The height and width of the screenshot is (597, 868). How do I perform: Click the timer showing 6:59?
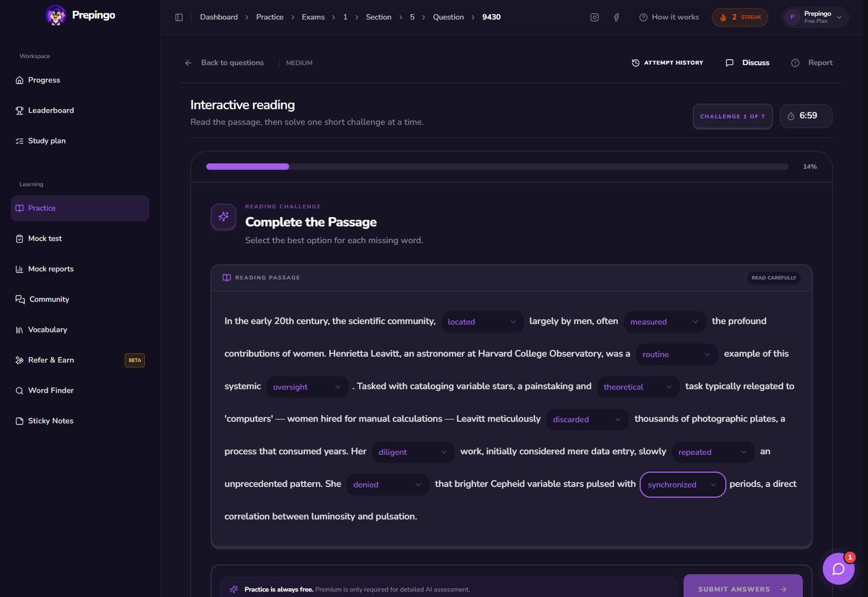pyautogui.click(x=806, y=116)
